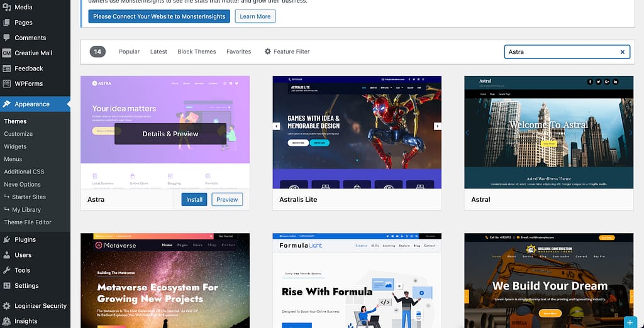Click the 14 results count badge

tap(97, 52)
